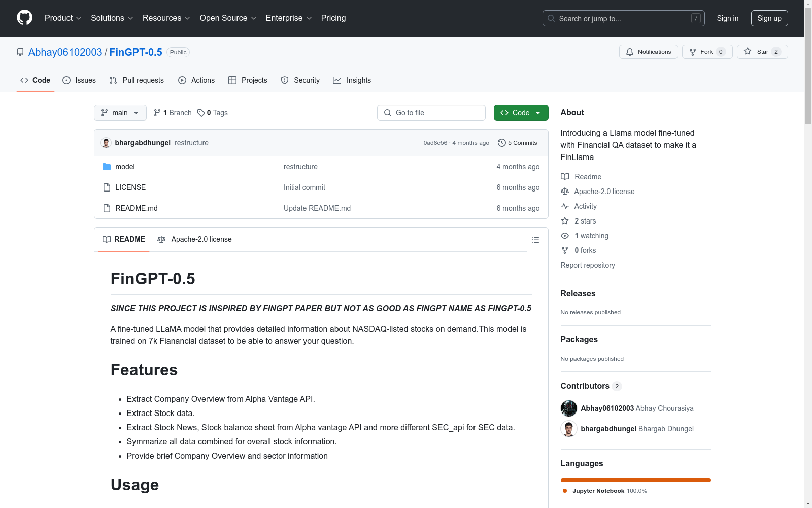Image resolution: width=812 pixels, height=508 pixels.
Task: Click bhargabdhungel's commit avatar
Action: [x=106, y=143]
